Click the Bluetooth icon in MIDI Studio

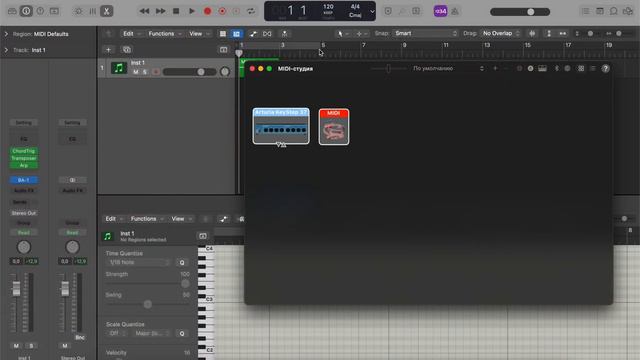[x=556, y=69]
